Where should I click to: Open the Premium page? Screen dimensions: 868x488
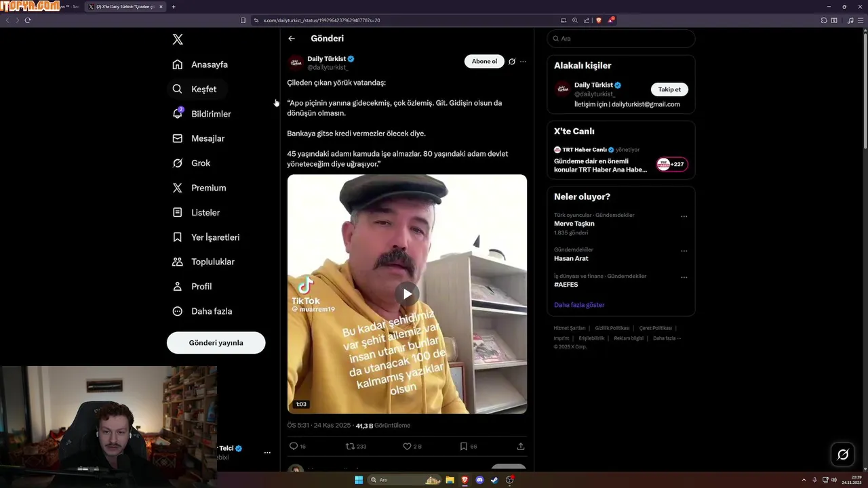point(200,188)
